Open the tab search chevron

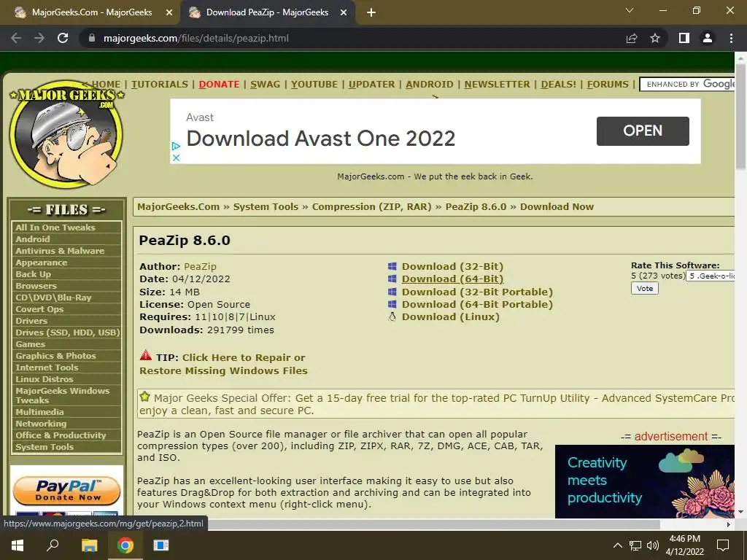point(630,10)
